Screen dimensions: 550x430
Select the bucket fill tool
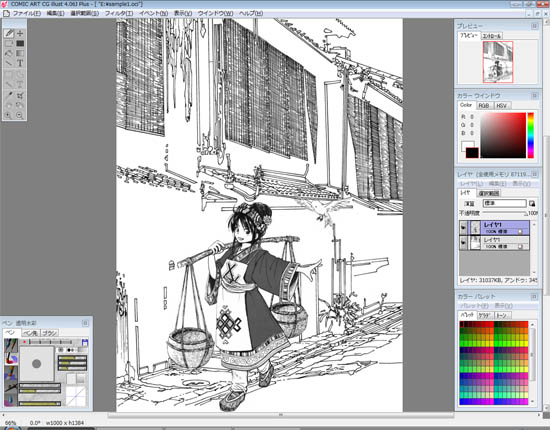tap(9, 53)
